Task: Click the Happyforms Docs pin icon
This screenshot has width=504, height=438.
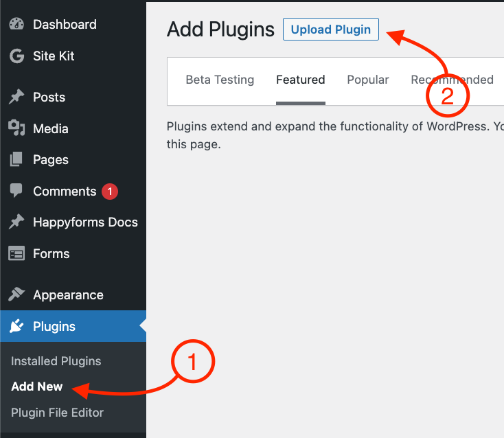Action: click(x=16, y=222)
